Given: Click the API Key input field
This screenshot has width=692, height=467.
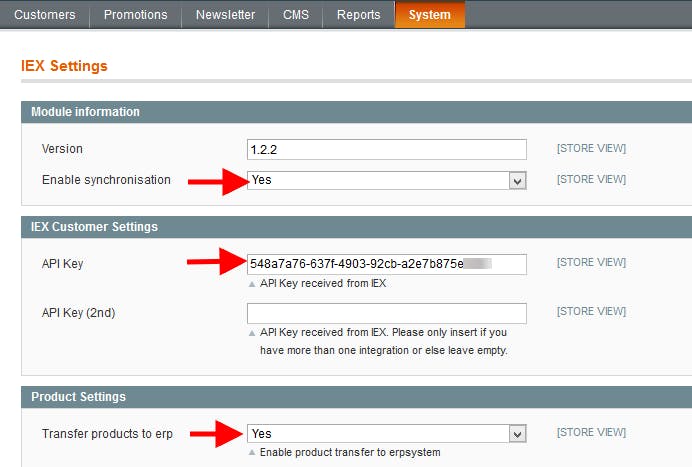Looking at the screenshot, I should 387,264.
